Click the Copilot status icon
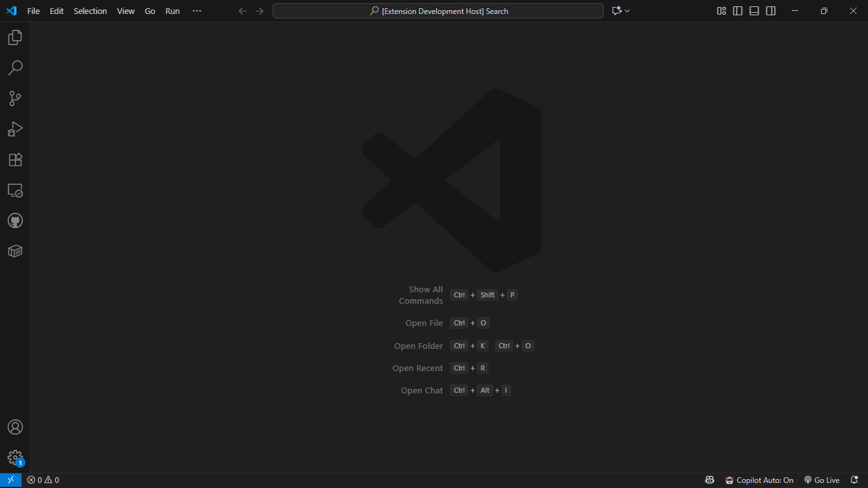Viewport: 868px width, 488px height. pos(710,480)
